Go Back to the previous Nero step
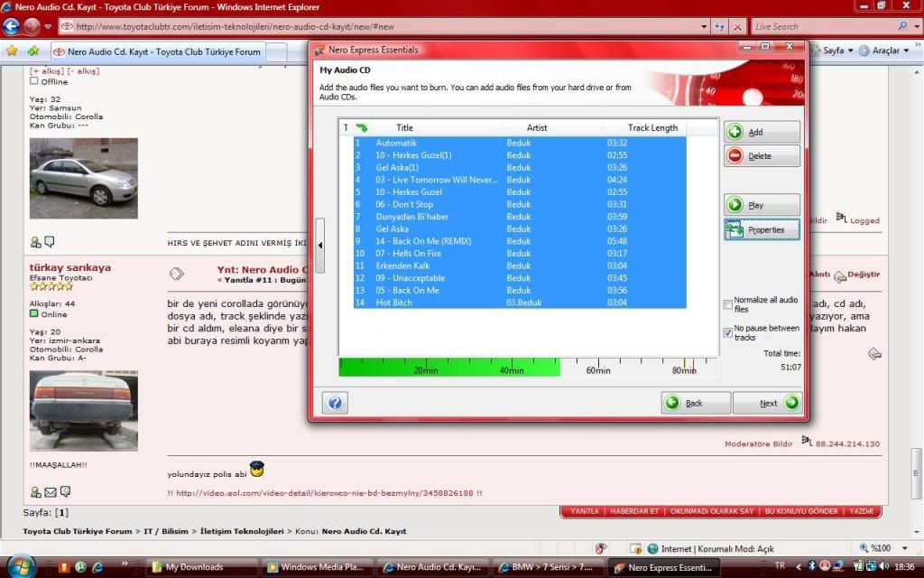The height and width of the screenshot is (578, 924). point(696,403)
